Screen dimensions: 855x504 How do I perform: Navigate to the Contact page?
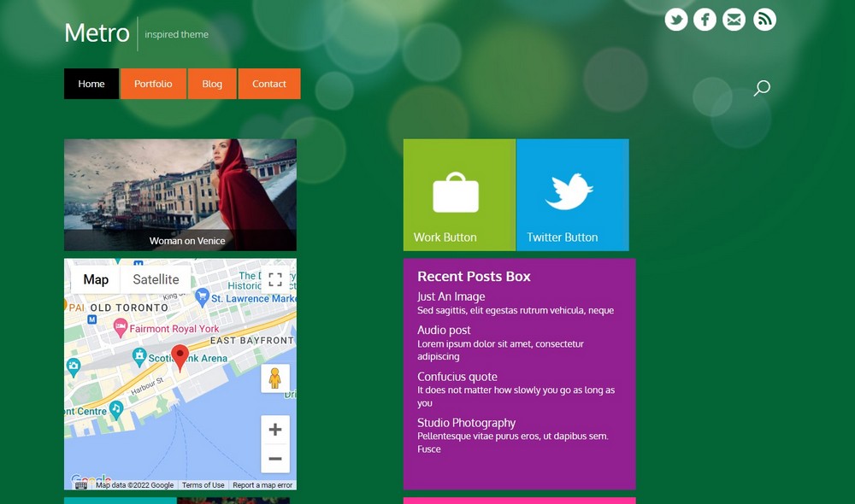pyautogui.click(x=269, y=84)
